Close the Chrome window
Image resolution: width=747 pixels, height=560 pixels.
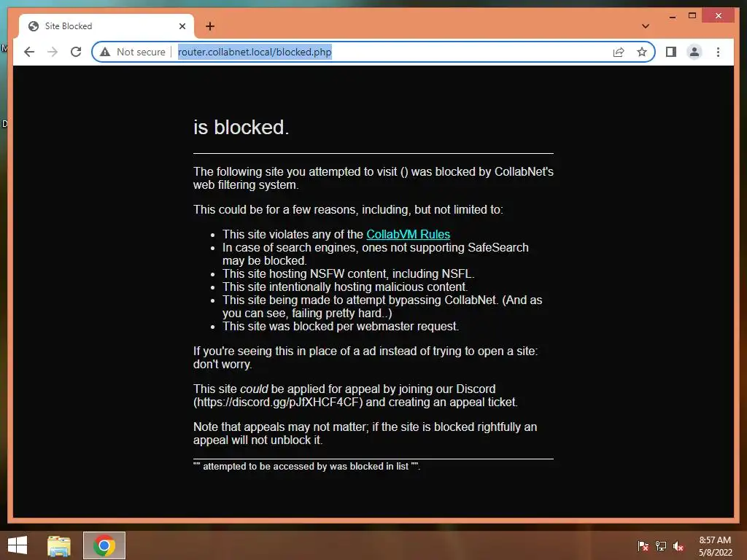pyautogui.click(x=719, y=16)
